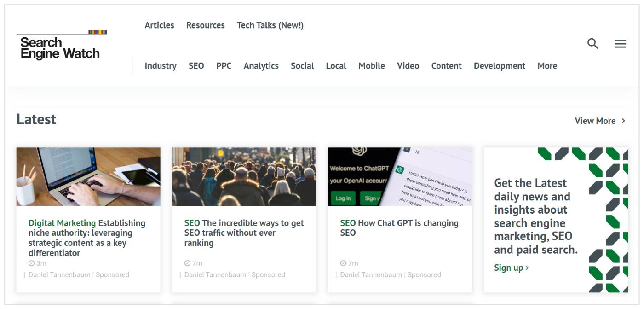
Task: Open the Articles menu item
Action: tap(159, 25)
